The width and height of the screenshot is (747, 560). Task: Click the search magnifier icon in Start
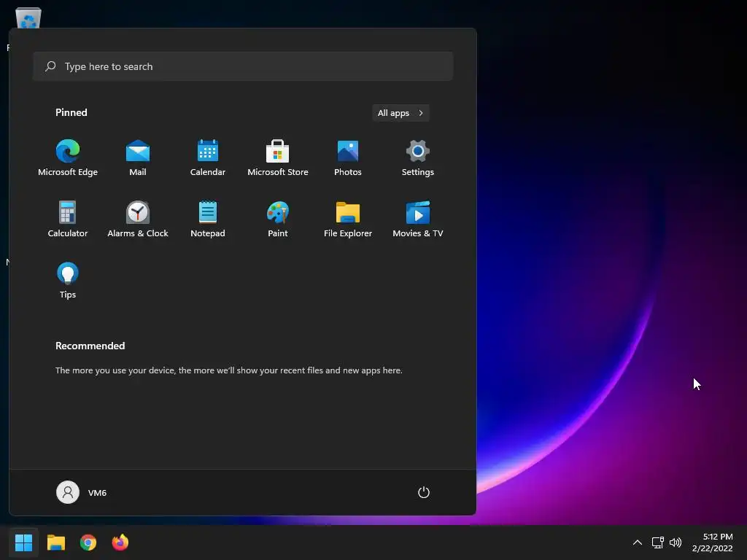tap(50, 66)
